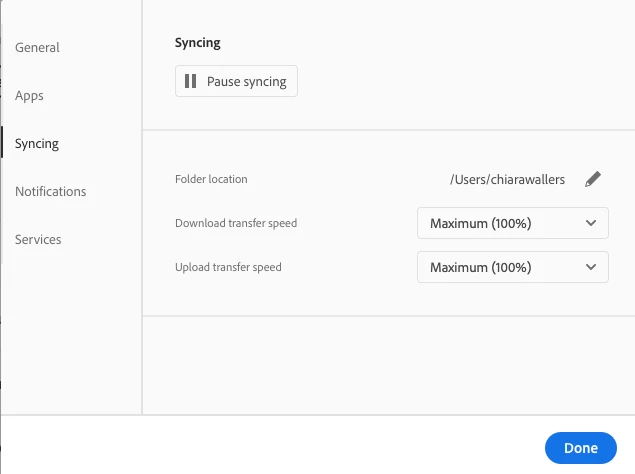Select the Maximum (100%) upload value text
The height and width of the screenshot is (474, 635).
480,267
